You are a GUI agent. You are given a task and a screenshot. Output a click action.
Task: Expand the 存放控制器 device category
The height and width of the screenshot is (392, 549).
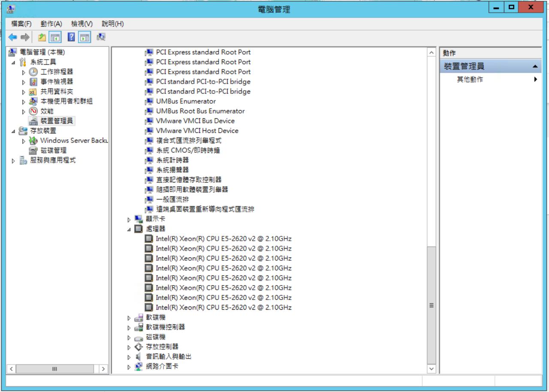(x=129, y=347)
